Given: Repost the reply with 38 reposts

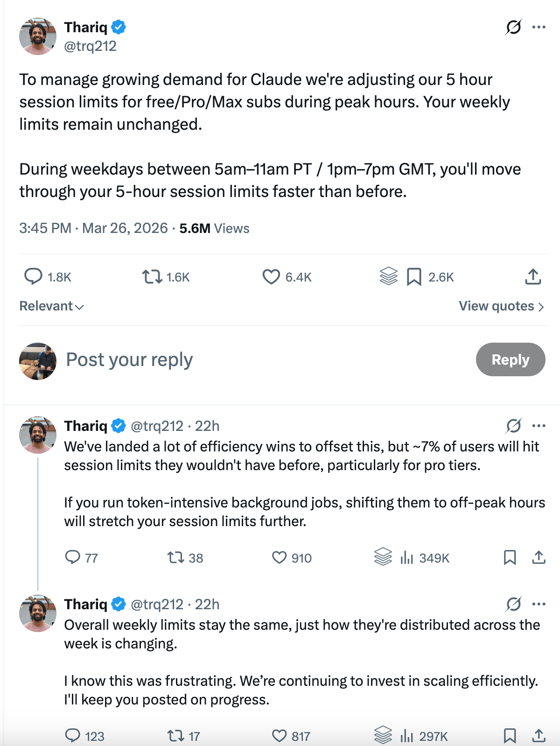Looking at the screenshot, I should click(x=175, y=557).
